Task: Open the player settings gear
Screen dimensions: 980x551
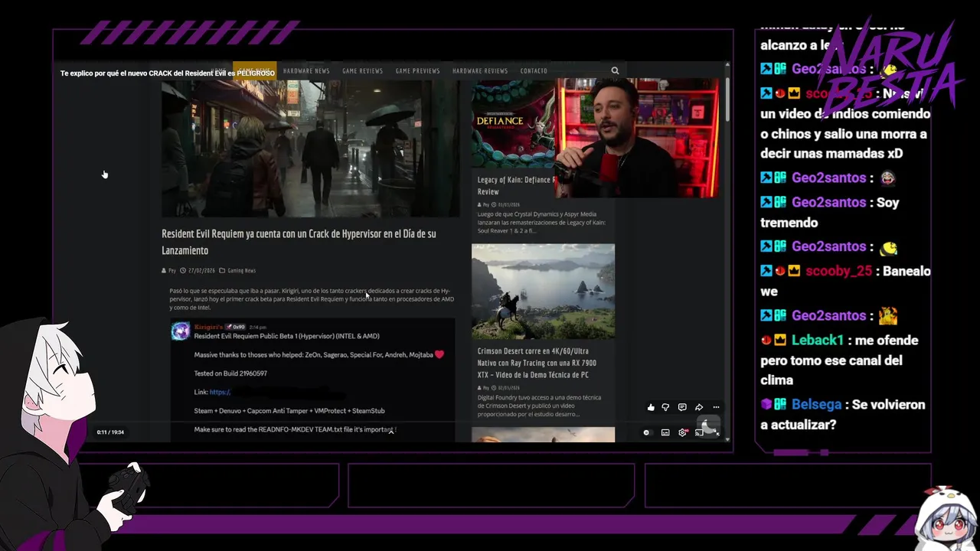Action: [682, 432]
